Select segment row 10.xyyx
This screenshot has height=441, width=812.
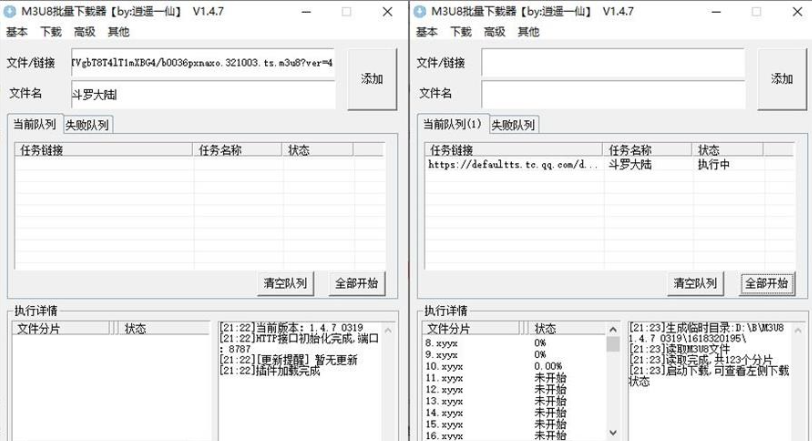pyautogui.click(x=514, y=366)
